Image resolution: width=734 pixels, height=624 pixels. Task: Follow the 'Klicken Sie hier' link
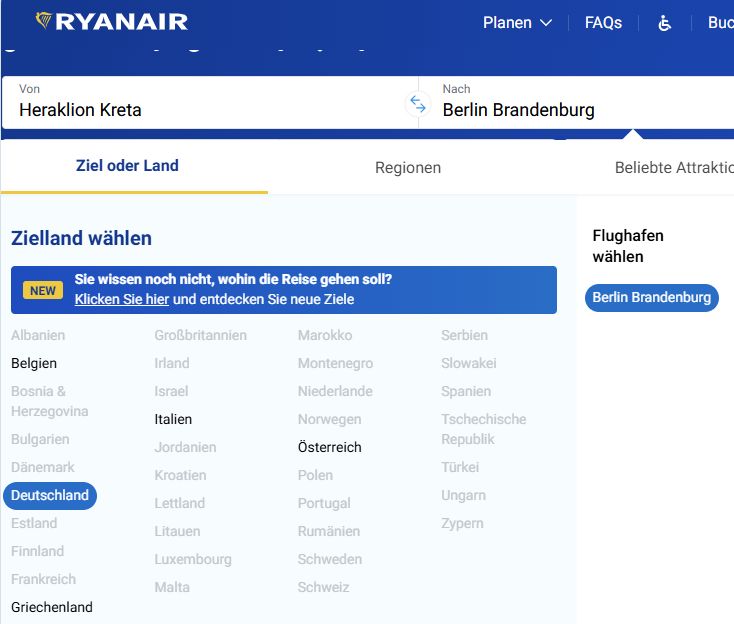(121, 299)
